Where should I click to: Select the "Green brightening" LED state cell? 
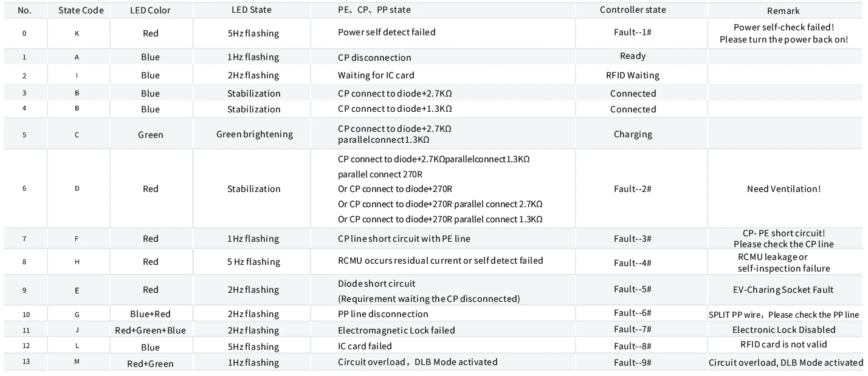(254, 134)
